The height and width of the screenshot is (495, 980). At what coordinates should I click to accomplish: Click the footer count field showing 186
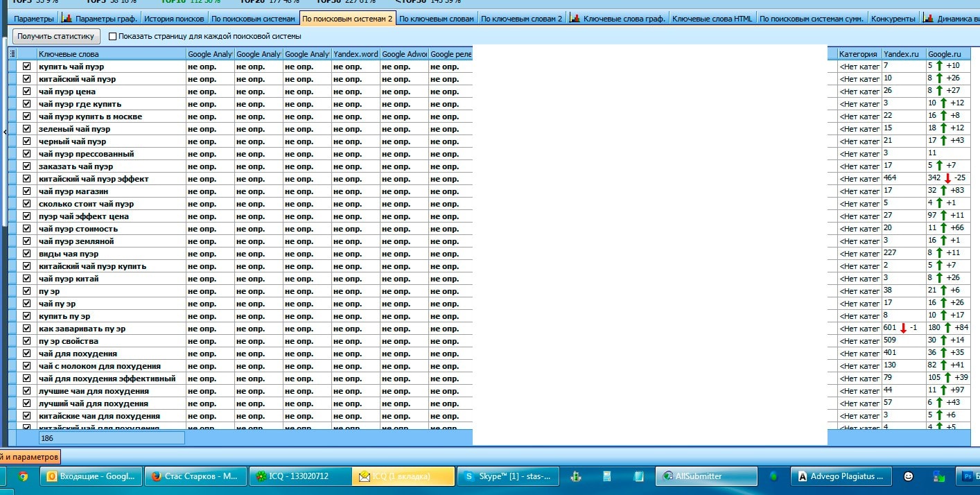click(112, 438)
